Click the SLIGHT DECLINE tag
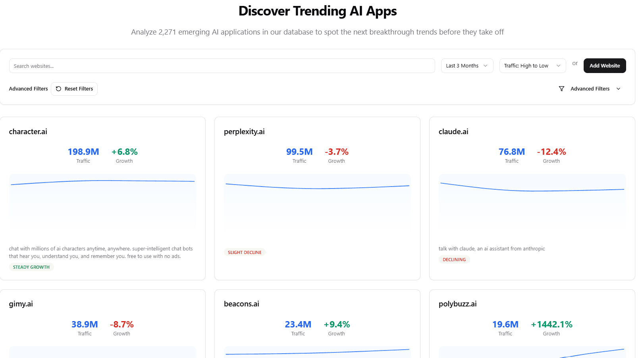This screenshot has width=644, height=358. coord(245,252)
